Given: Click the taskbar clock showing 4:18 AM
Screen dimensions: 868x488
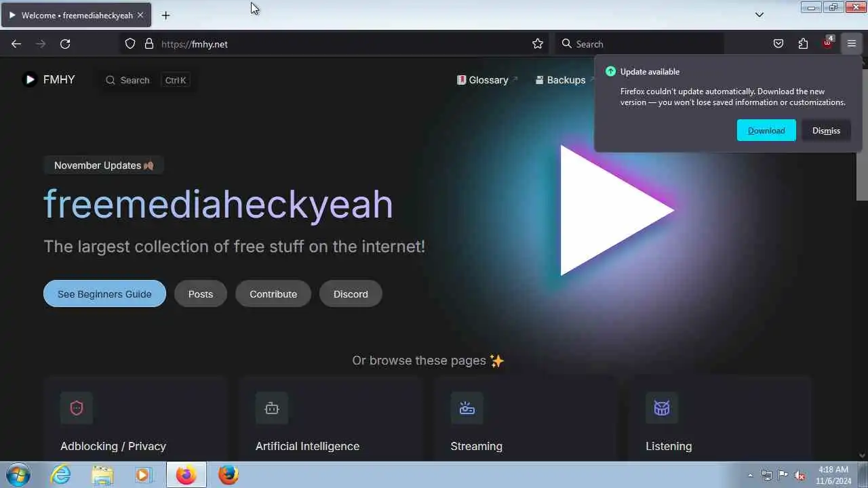Looking at the screenshot, I should (833, 475).
